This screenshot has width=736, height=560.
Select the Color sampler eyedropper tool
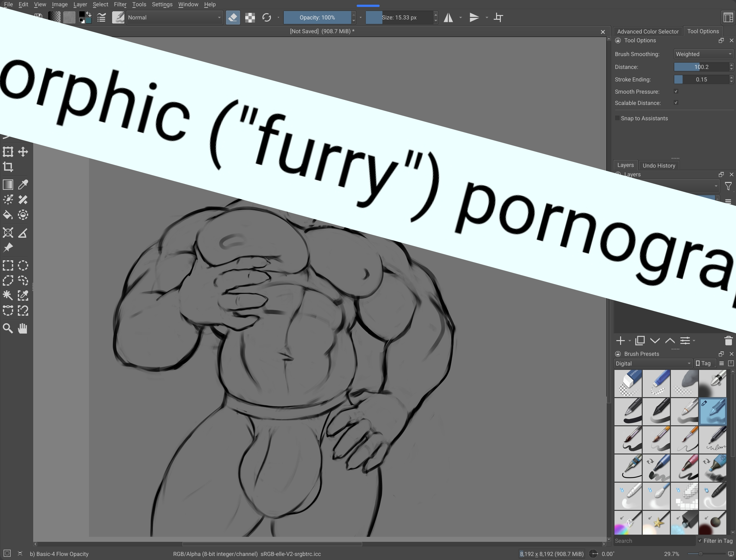coord(23,185)
